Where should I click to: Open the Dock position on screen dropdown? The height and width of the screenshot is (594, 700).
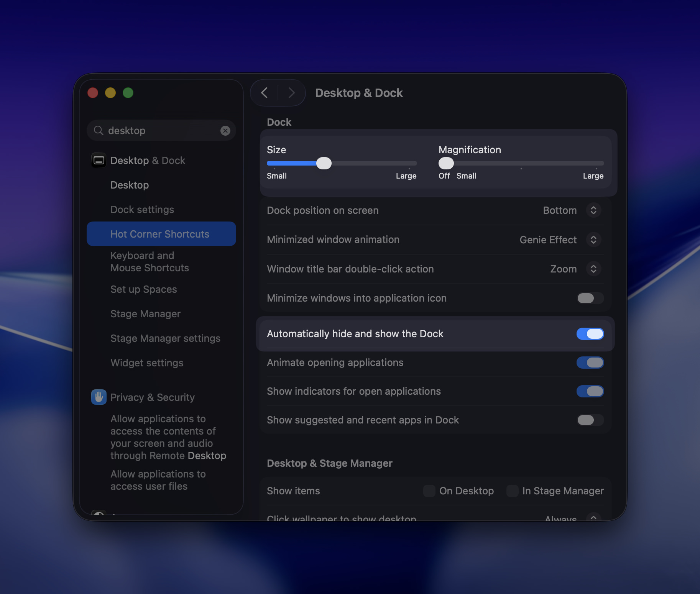point(593,210)
